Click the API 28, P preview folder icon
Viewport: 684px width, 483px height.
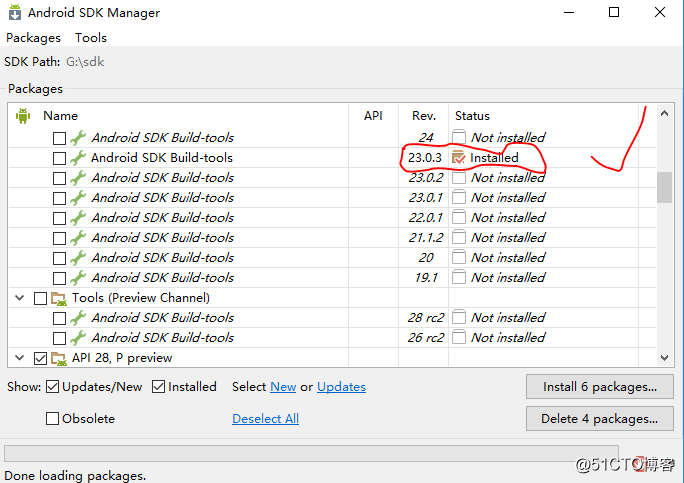click(59, 359)
